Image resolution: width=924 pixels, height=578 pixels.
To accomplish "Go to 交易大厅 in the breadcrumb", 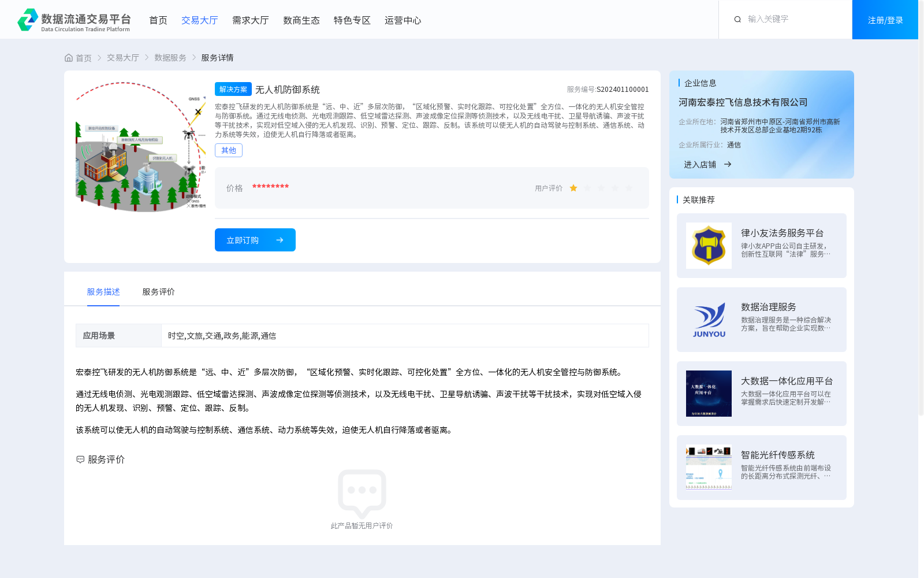I will click(123, 58).
